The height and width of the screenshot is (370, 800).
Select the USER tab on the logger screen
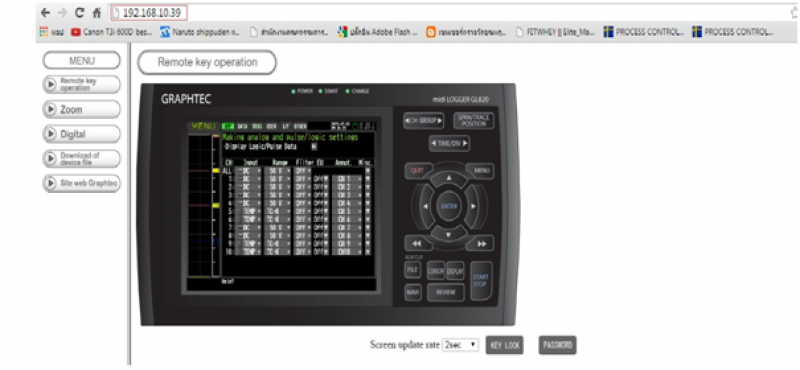coord(271,126)
